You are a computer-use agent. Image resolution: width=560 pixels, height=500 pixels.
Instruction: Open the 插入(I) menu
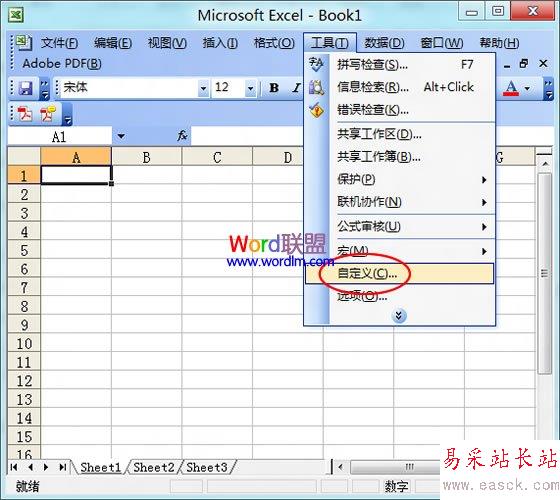point(220,43)
